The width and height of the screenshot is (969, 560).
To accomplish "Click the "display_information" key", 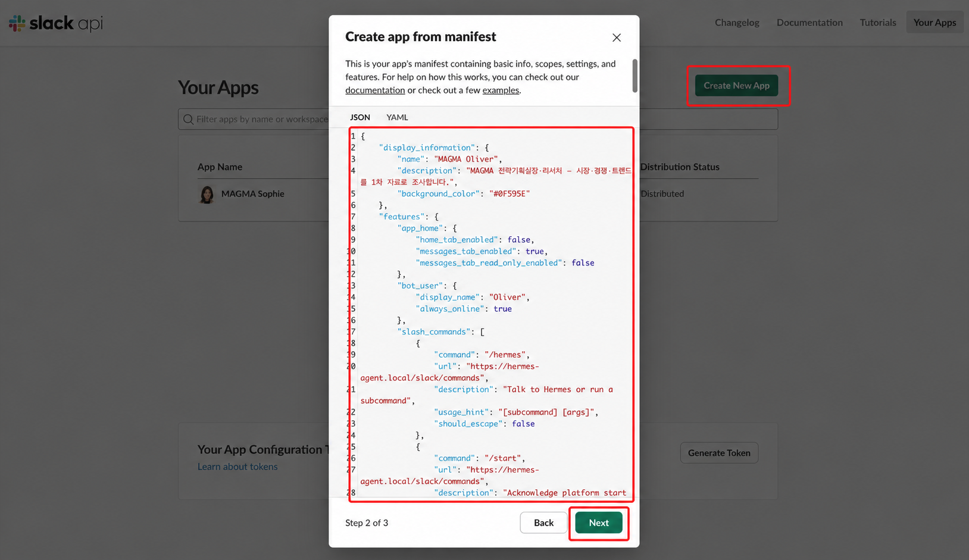I will (x=427, y=148).
